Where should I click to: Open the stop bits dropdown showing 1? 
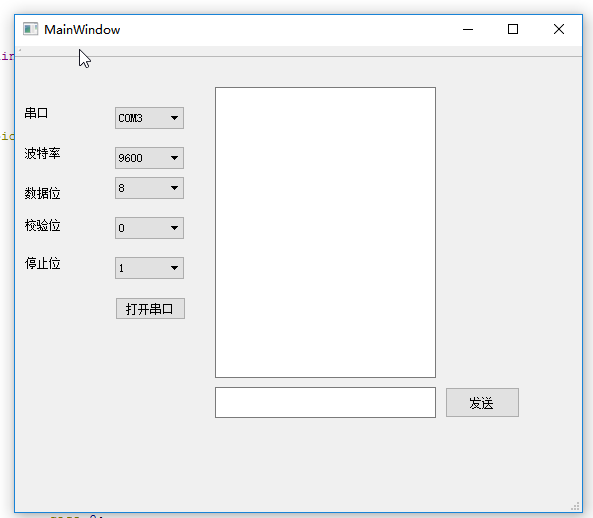[149, 268]
